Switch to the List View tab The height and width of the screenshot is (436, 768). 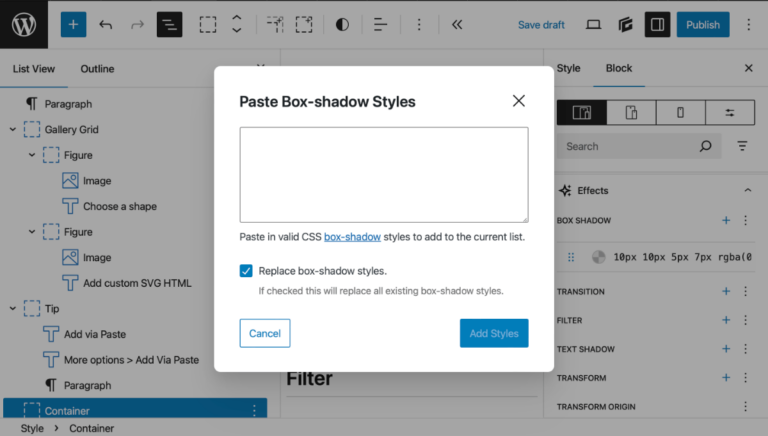click(34, 69)
